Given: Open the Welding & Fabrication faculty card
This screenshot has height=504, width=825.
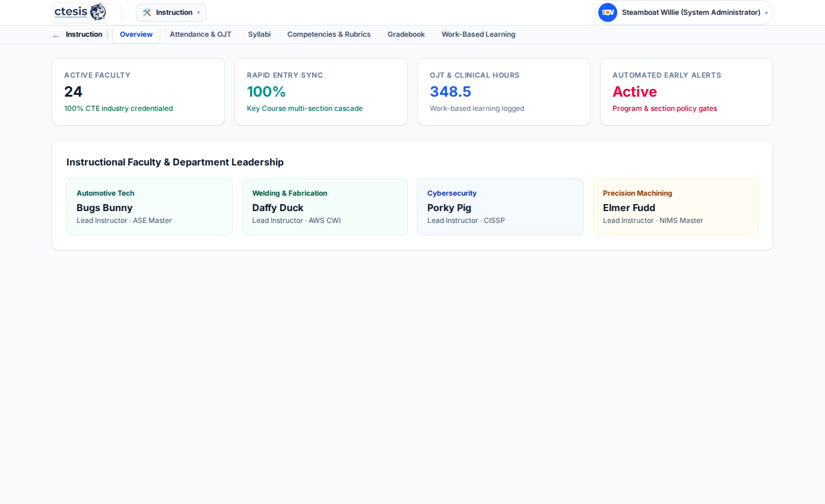Looking at the screenshot, I should pos(325,207).
